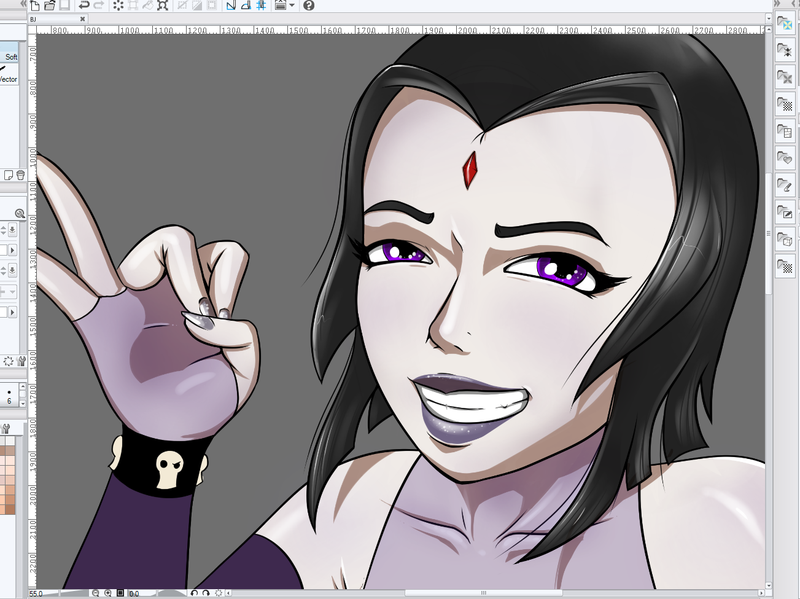This screenshot has height=599, width=800.
Task: Click the Save document icon
Action: point(64,6)
